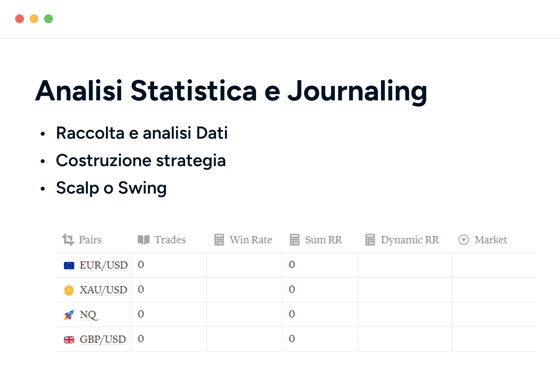Click the Sum RR calculator icon
The width and height of the screenshot is (560, 390).
[294, 240]
